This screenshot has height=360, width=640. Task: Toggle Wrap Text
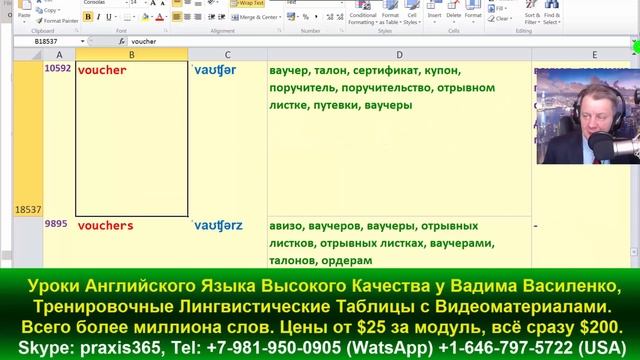pos(247,3)
